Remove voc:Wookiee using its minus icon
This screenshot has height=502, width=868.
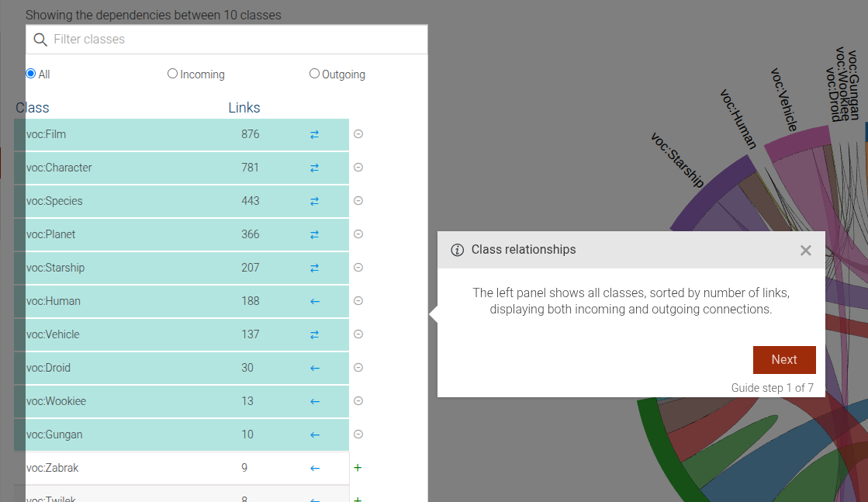(358, 401)
